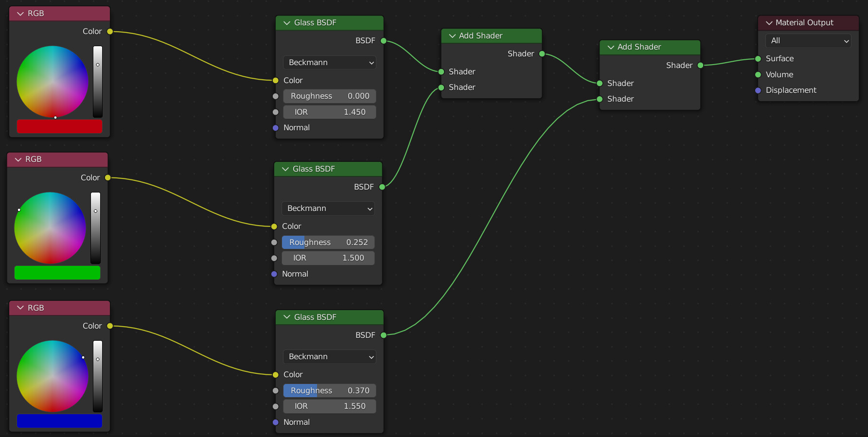
Task: Click the BSDF output socket of the IOR 1.450 glass node
Action: tap(384, 41)
